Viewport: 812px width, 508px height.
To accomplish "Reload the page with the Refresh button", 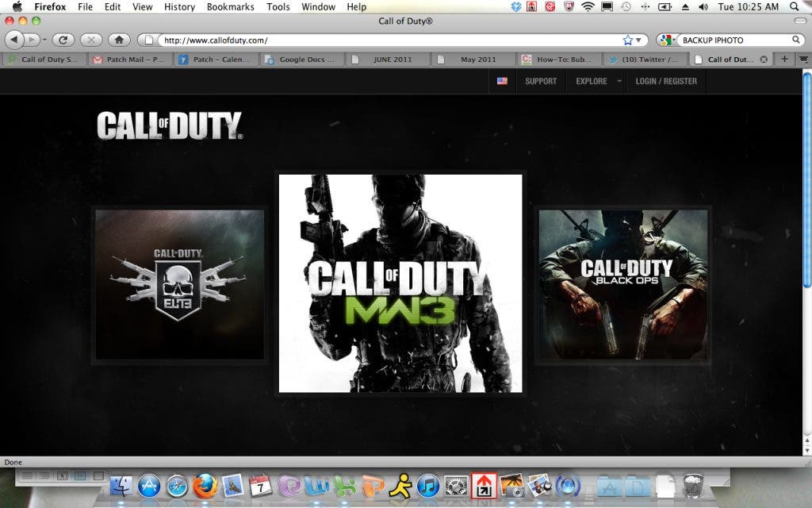I will point(63,40).
